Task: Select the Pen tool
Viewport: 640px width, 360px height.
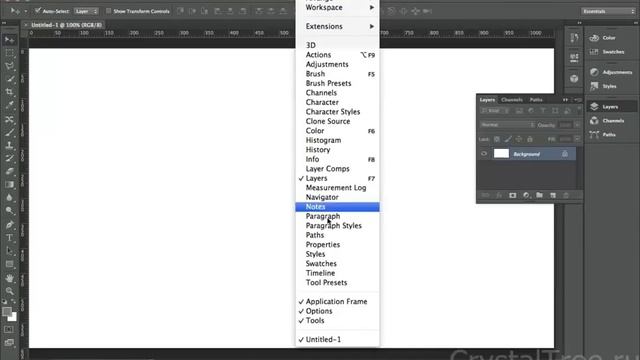Action: (x=9, y=224)
